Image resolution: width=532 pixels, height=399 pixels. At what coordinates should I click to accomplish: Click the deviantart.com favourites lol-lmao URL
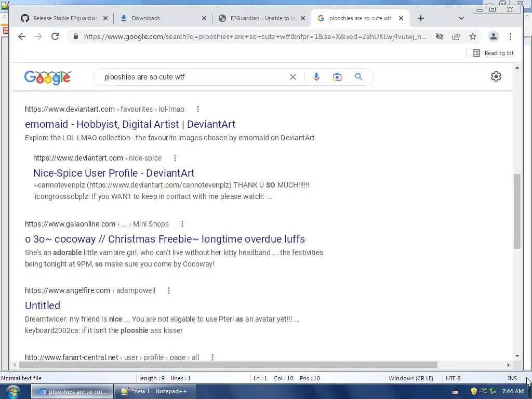104,109
